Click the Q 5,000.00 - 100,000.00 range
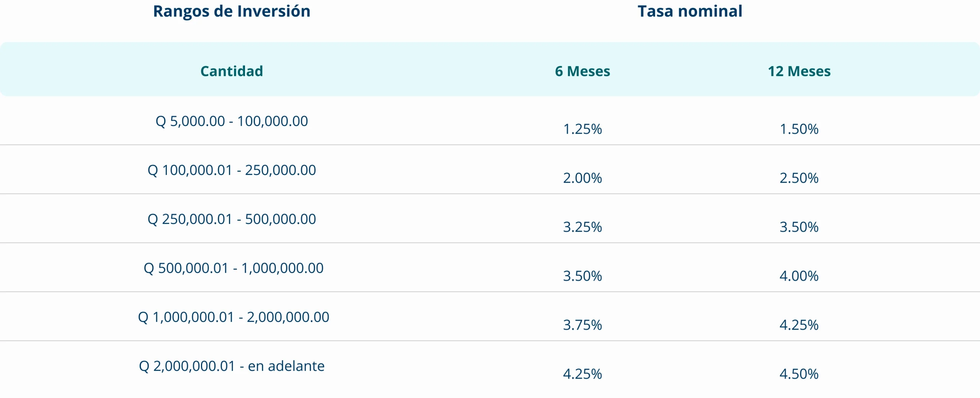The image size is (980, 398). (232, 121)
